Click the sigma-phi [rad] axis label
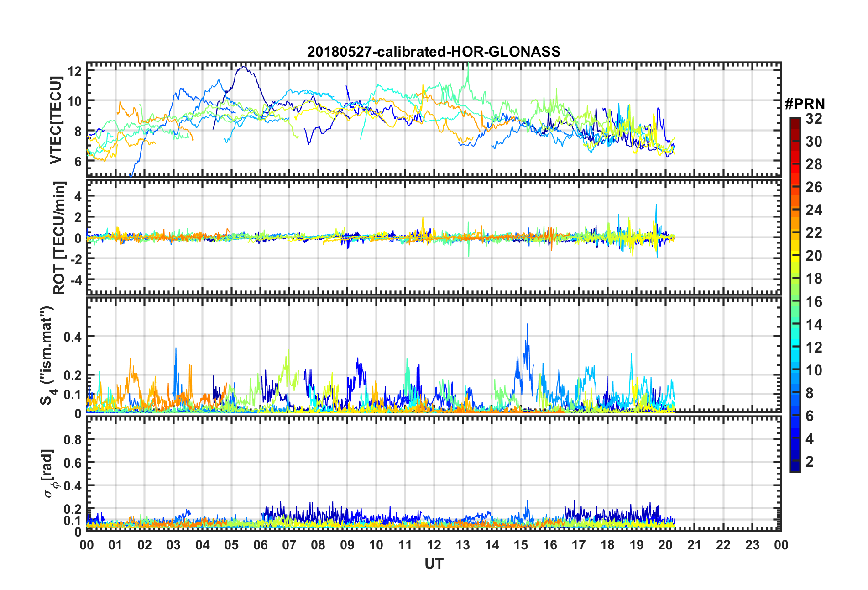868x590 pixels. [x=49, y=474]
